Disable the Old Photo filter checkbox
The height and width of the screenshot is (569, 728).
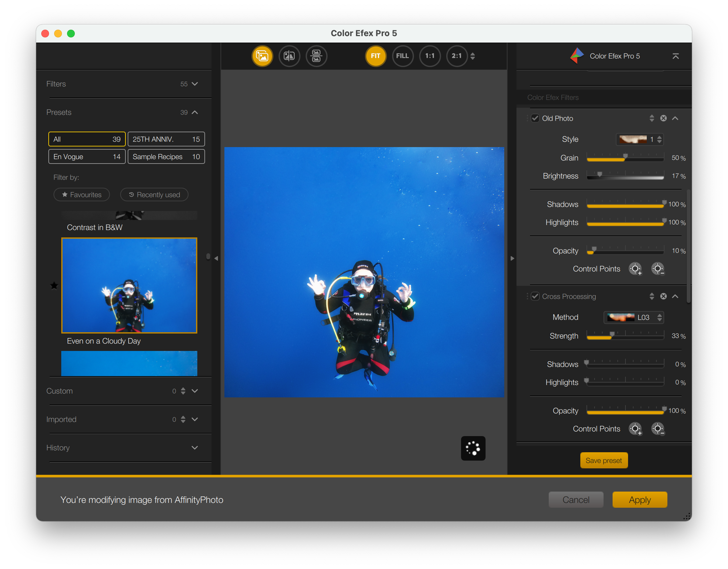click(x=535, y=118)
